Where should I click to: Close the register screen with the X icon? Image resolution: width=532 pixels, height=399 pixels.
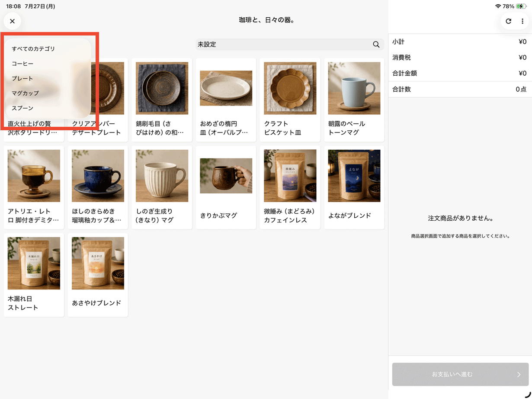[12, 21]
